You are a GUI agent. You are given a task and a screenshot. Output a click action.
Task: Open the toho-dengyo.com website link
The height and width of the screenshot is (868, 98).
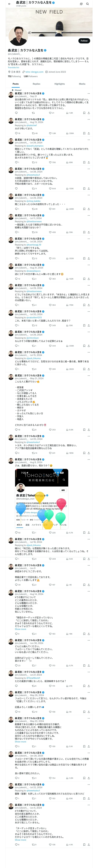[34, 72]
